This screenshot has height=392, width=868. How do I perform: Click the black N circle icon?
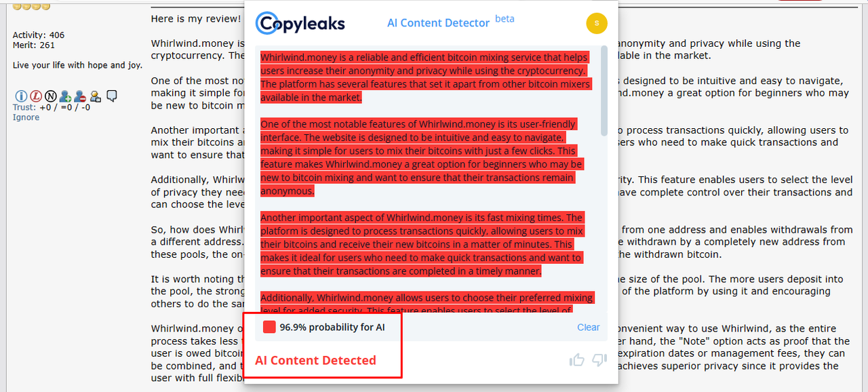click(x=50, y=96)
